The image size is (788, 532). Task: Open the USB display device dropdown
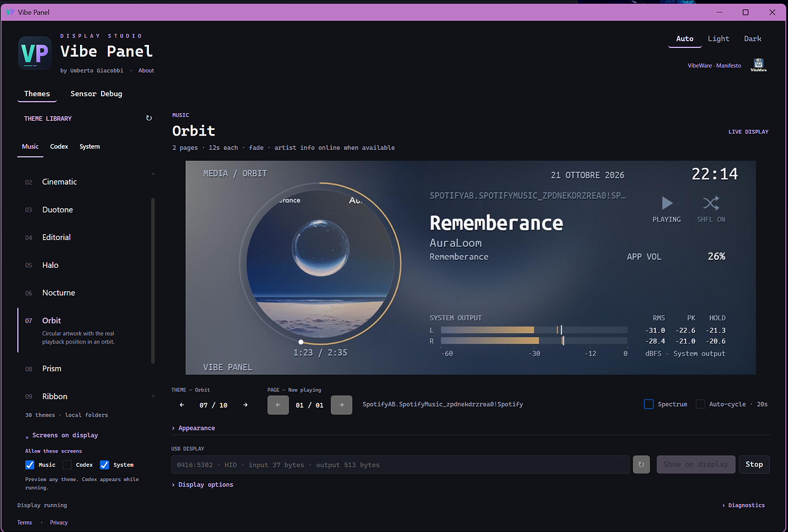tap(400, 464)
